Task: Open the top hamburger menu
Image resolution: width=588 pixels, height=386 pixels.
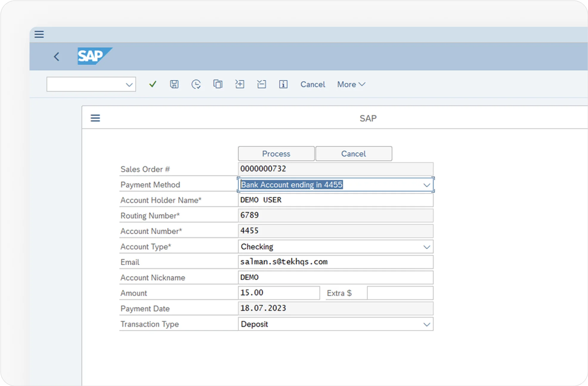Action: click(x=39, y=34)
